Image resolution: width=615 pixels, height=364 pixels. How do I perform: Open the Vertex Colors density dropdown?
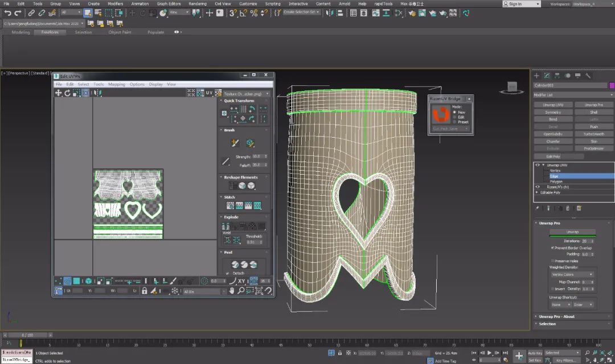pyautogui.click(x=572, y=274)
